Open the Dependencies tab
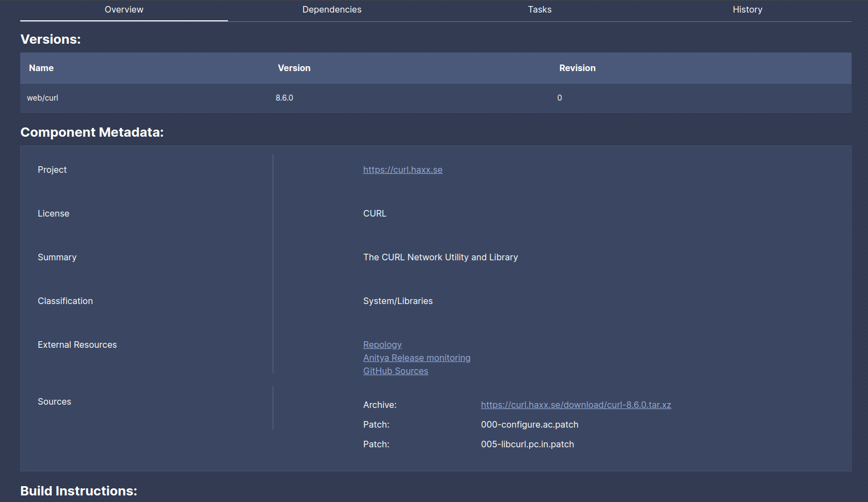 tap(332, 10)
